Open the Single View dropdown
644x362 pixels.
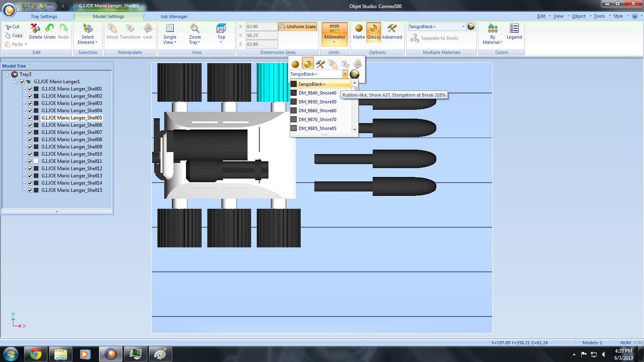[170, 39]
